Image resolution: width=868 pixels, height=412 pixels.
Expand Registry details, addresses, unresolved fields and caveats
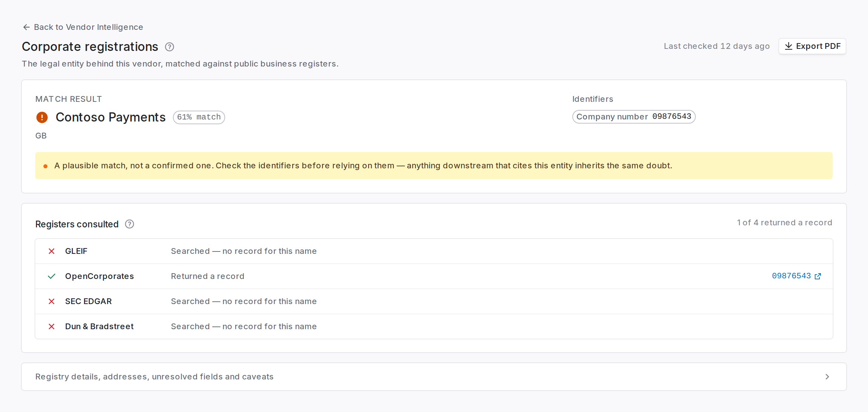434,377
